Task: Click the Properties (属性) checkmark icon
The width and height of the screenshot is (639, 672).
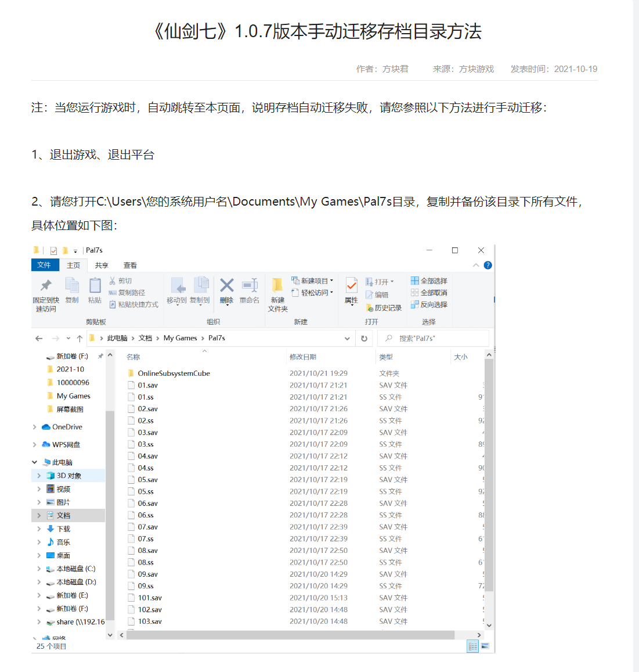Action: coord(351,285)
